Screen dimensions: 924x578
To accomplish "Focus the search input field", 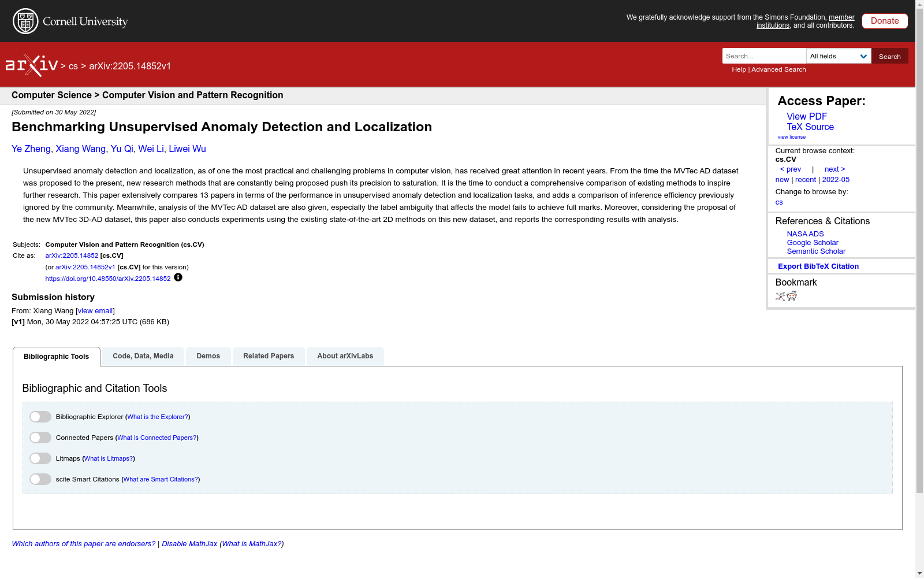I will (x=764, y=56).
